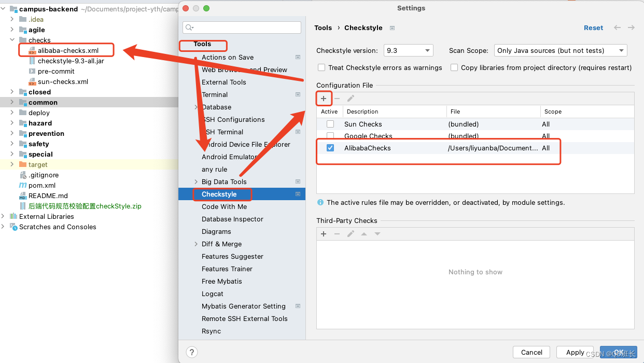Click the Apply button
This screenshot has width=644, height=363.
click(575, 352)
